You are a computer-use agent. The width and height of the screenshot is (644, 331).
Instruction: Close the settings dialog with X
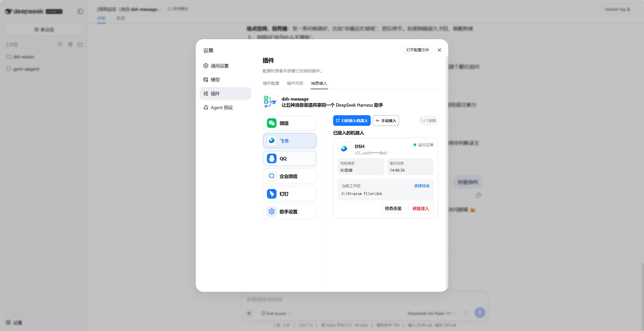pos(439,50)
